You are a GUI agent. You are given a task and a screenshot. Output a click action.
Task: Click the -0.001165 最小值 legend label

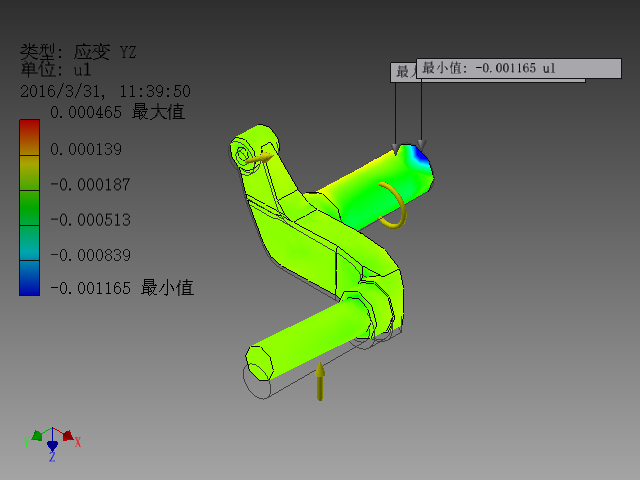[x=122, y=288]
